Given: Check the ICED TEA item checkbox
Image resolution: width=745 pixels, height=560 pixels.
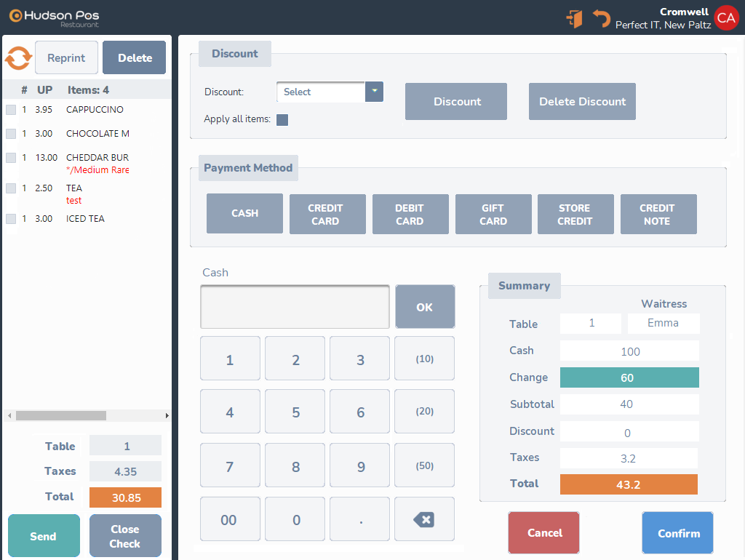Looking at the screenshot, I should point(11,219).
